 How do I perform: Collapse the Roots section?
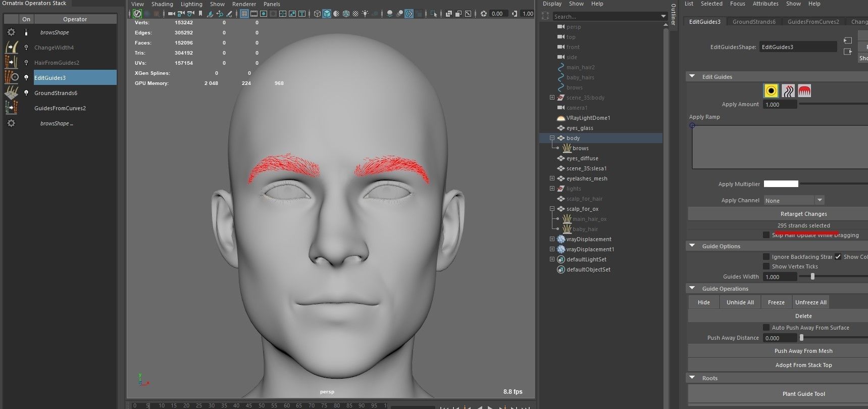point(692,378)
